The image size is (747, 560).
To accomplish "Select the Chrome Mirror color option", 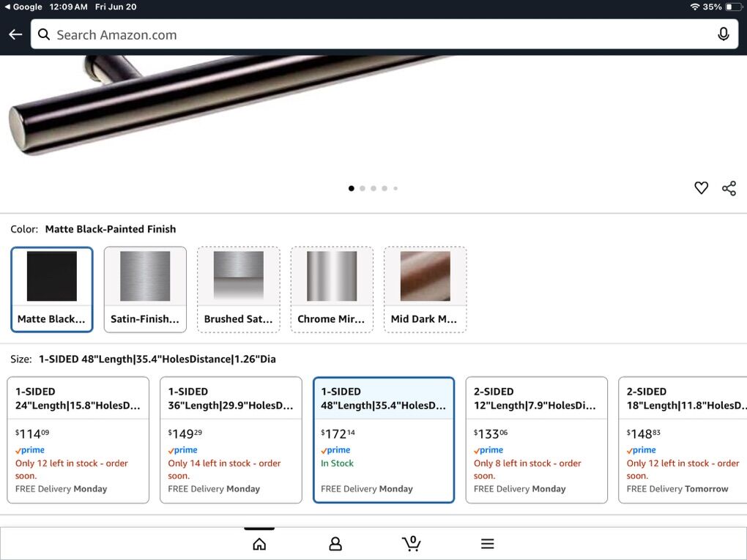I will [332, 289].
